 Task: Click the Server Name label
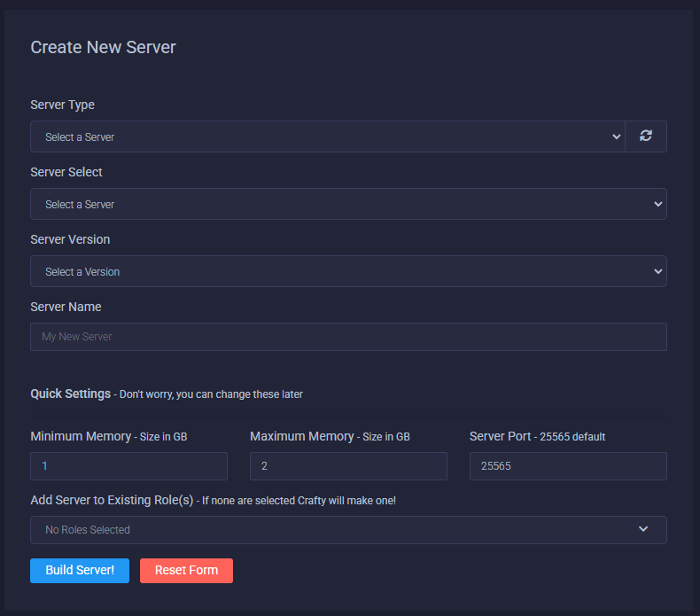click(66, 307)
